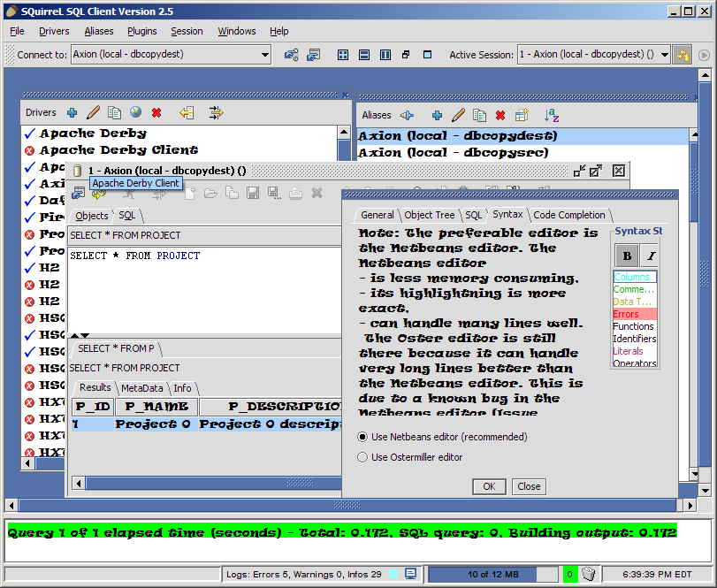Open the log viewer icon in status bar

coord(410,574)
